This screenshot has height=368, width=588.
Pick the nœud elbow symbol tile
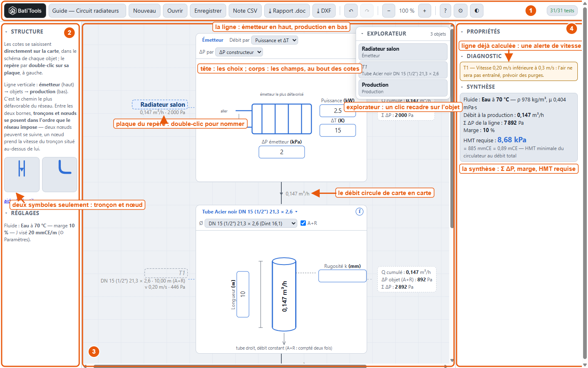(x=60, y=175)
